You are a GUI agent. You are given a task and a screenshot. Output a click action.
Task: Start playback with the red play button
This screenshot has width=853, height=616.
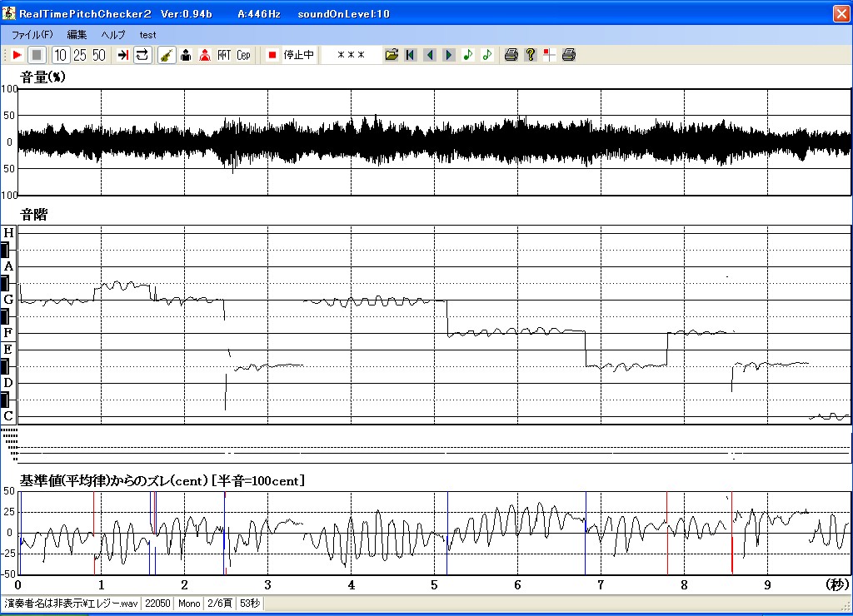[x=17, y=55]
